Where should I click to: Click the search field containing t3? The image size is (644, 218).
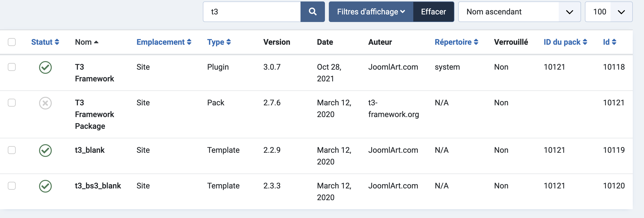tap(252, 12)
